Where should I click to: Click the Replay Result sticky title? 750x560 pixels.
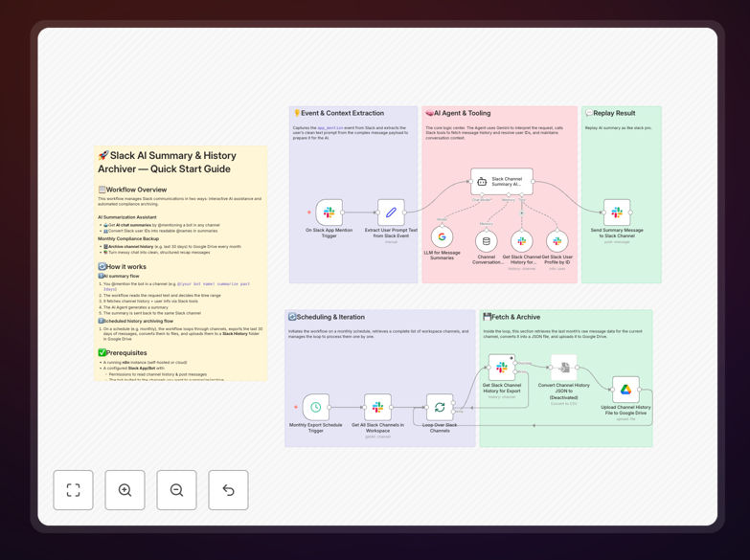(610, 113)
